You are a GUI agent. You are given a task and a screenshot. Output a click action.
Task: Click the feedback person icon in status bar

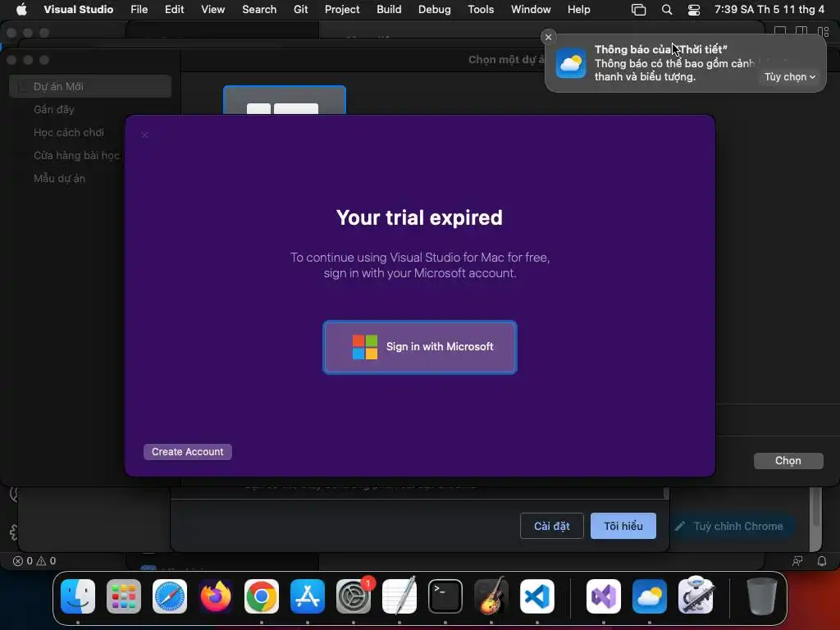click(797, 561)
